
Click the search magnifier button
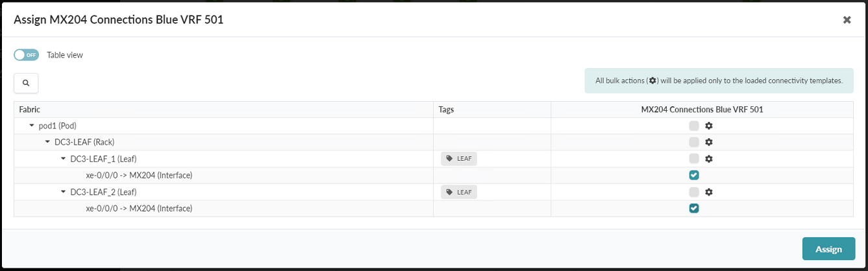[26, 83]
